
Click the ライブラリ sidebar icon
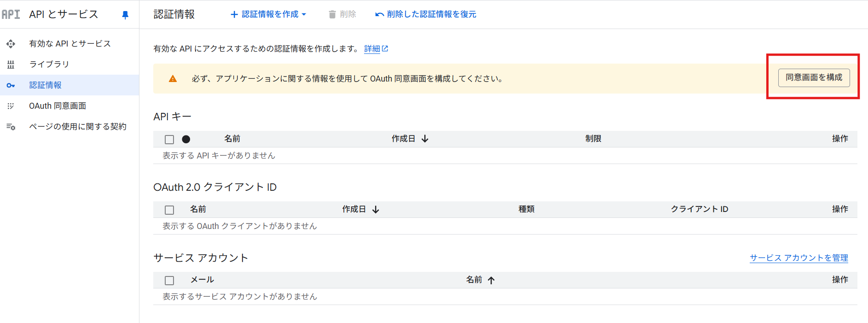click(x=11, y=65)
